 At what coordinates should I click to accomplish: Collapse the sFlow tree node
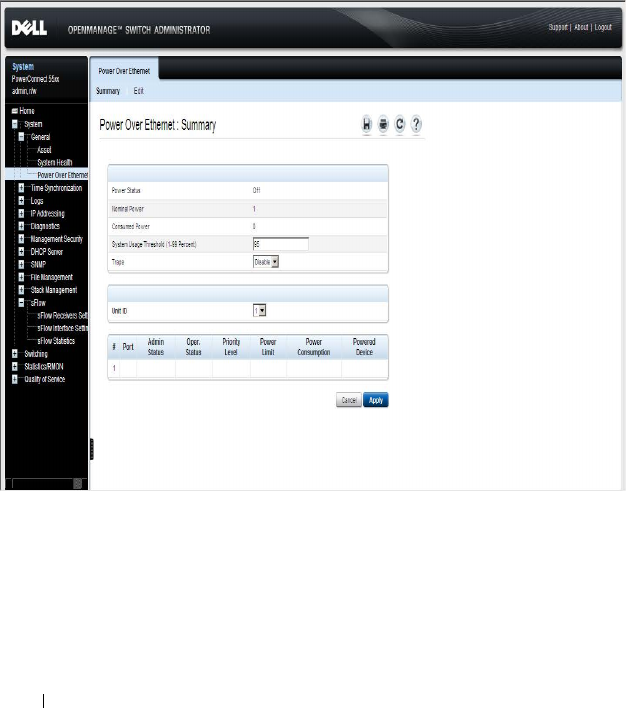tap(21, 303)
